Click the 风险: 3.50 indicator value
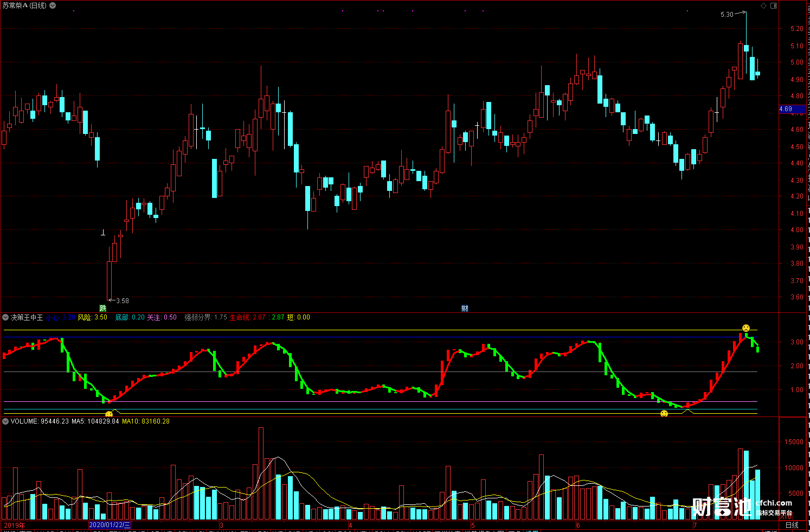Image resolution: width=810 pixels, height=532 pixels. point(93,317)
